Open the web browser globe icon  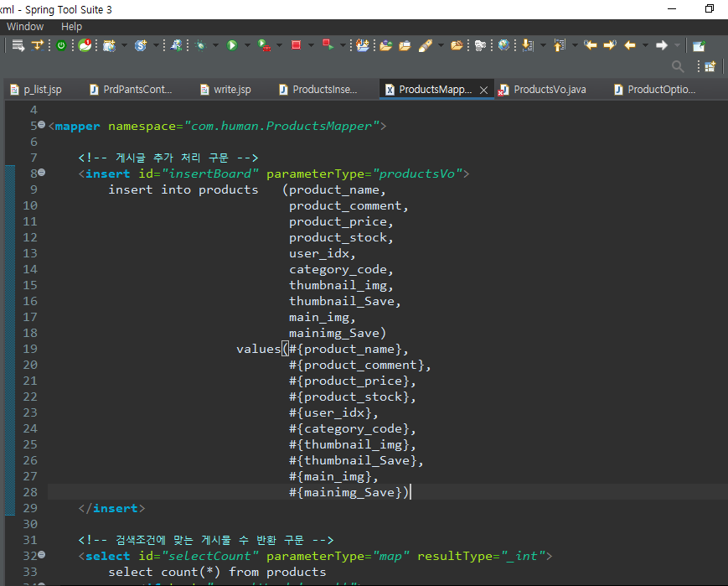point(503,45)
